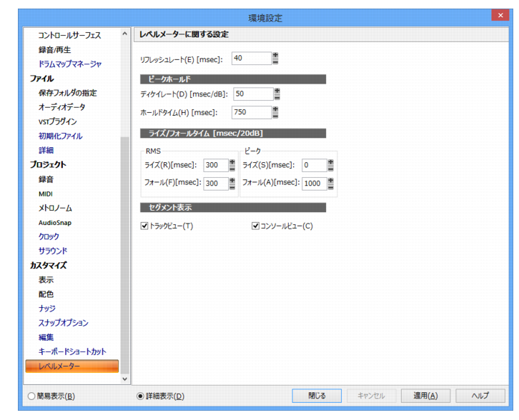
Task: Increase the refresh rate (リフレッシュレート) stepper value
Action: pos(275,55)
